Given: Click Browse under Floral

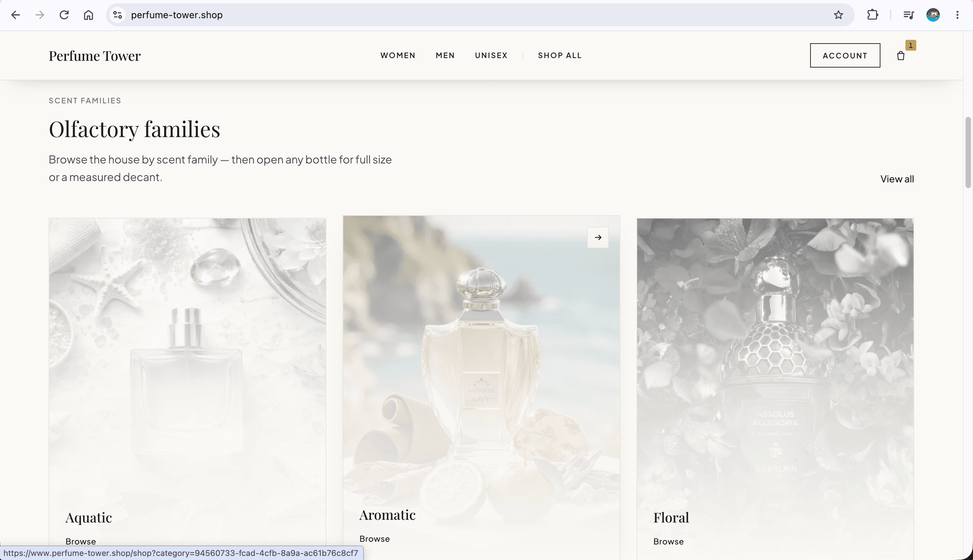Looking at the screenshot, I should [x=668, y=541].
